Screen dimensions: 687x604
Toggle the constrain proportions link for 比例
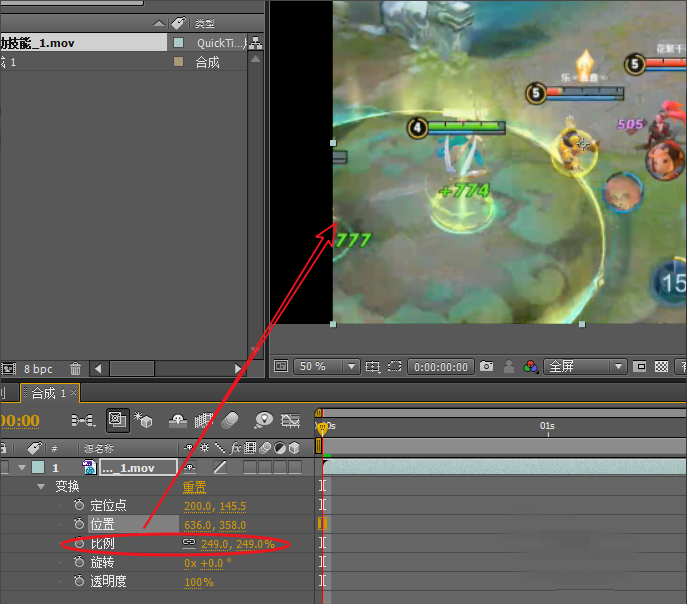pos(189,543)
